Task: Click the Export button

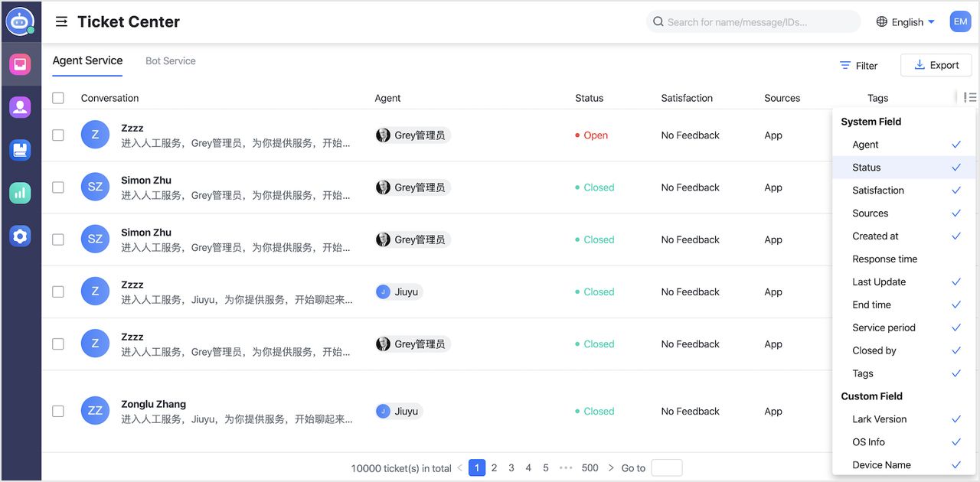Action: pyautogui.click(x=936, y=65)
